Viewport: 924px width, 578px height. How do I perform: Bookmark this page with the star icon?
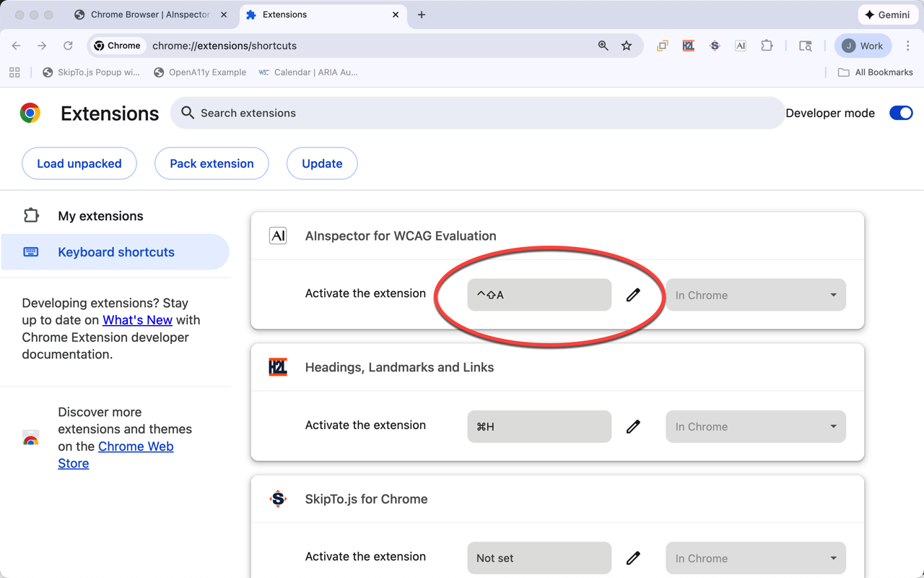(627, 46)
